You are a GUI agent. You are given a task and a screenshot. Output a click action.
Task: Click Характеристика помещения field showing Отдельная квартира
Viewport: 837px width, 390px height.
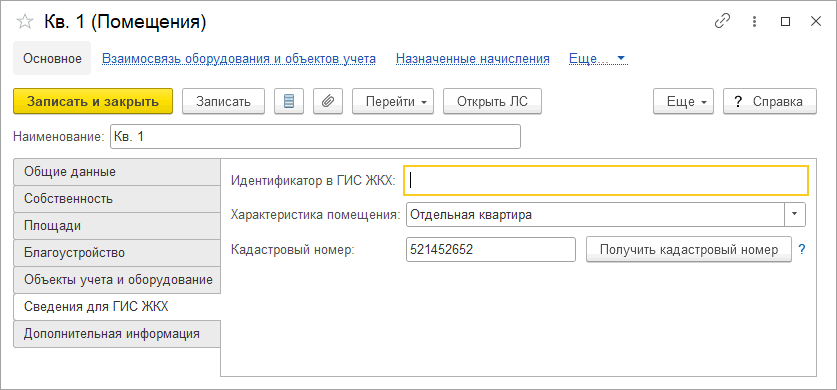[x=595, y=214]
